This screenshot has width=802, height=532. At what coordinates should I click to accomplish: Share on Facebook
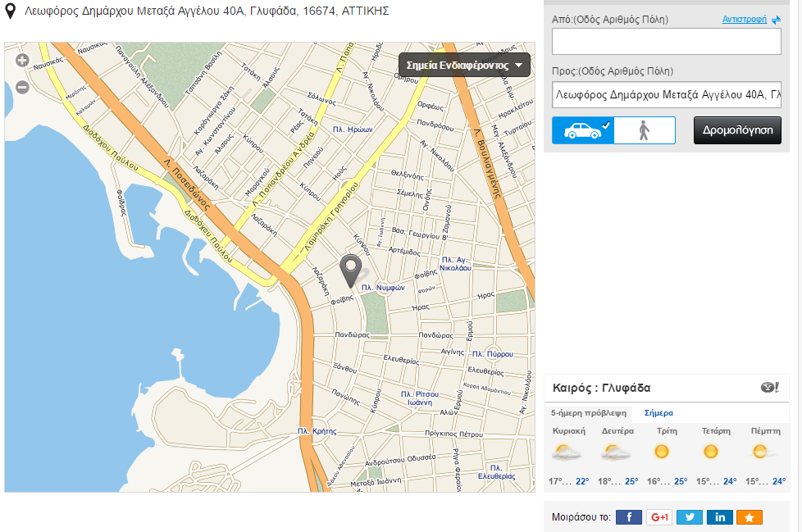click(629, 517)
